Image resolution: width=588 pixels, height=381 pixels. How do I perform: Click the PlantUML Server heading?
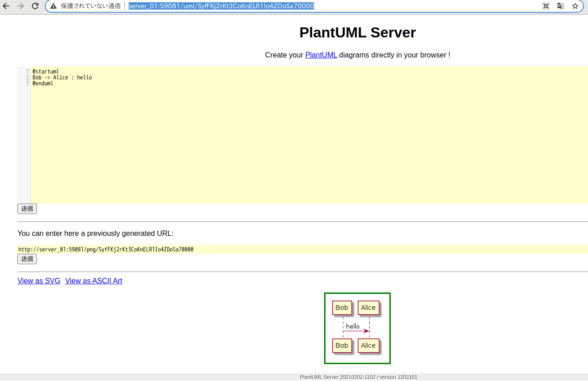point(357,32)
